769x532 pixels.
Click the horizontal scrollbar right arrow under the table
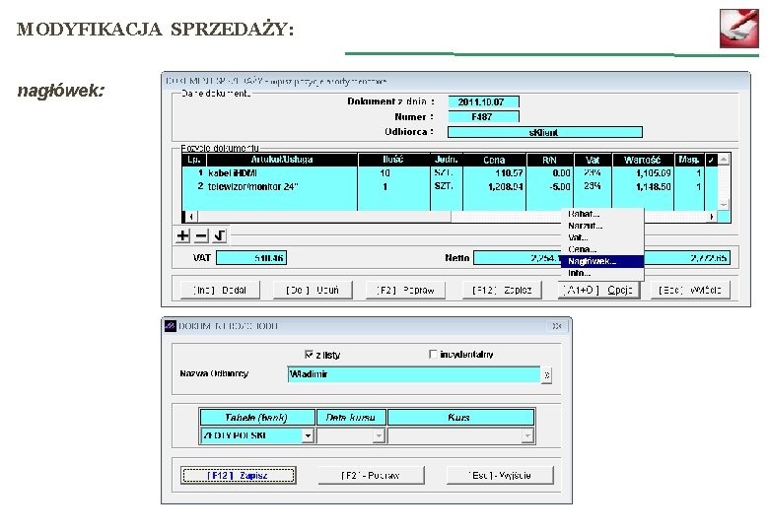[712, 217]
